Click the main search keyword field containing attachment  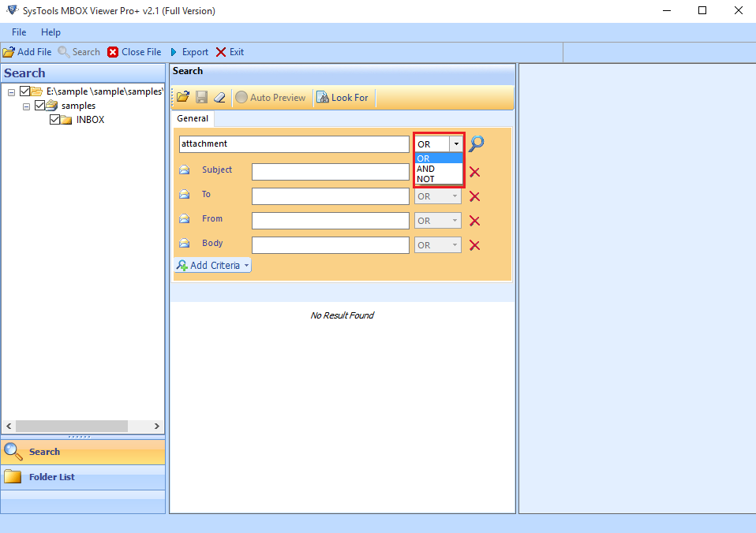pos(294,144)
